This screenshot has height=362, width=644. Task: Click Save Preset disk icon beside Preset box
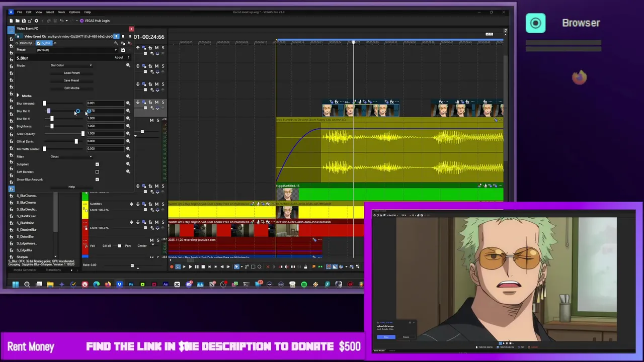coord(123,50)
